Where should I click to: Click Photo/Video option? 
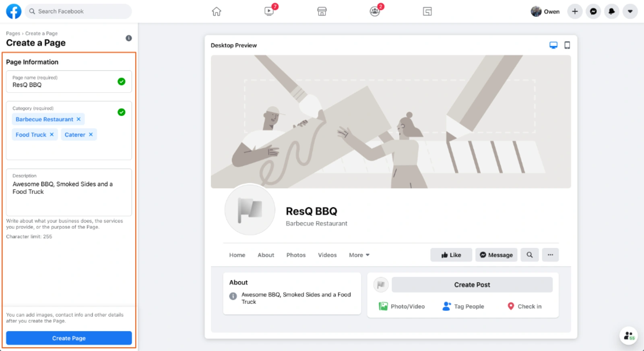pos(402,306)
